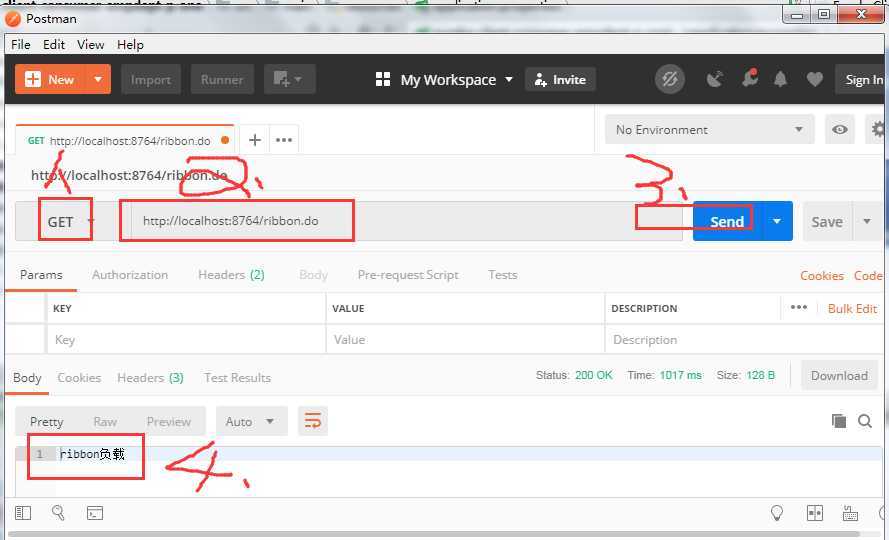Click the blue Send button
This screenshot has height=540, width=889.
pyautogui.click(x=727, y=221)
